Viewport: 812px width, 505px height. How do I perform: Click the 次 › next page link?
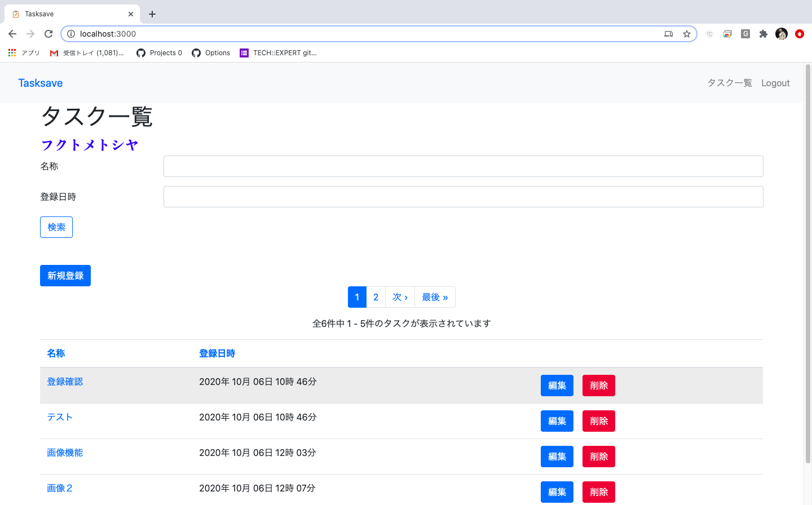click(x=400, y=297)
